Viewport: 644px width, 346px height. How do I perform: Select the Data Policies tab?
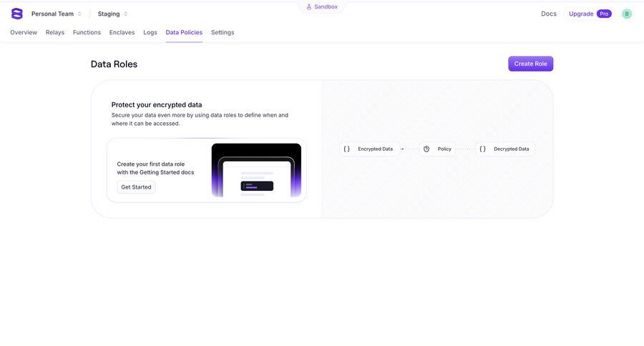point(184,32)
